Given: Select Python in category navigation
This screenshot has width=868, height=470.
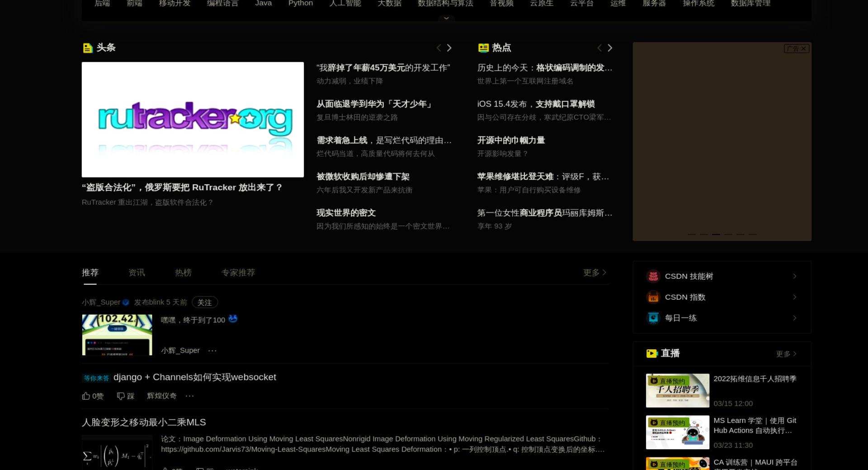Looking at the screenshot, I should 301,3.
